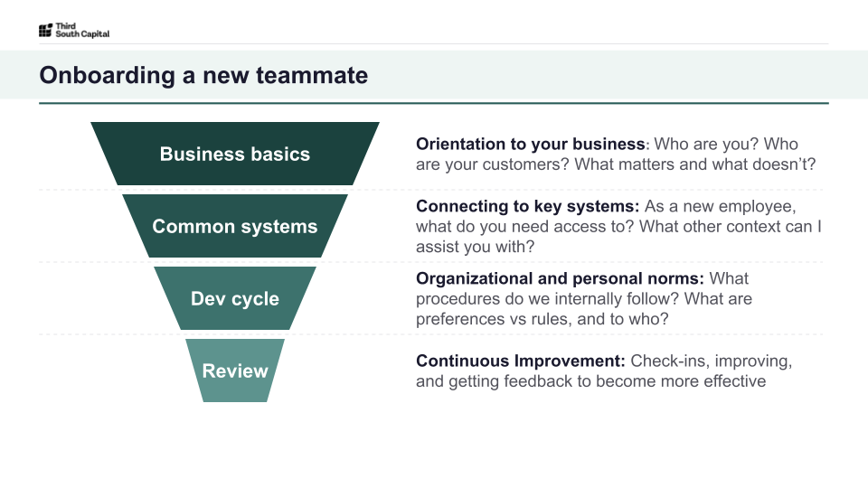The image size is (868, 488).
Task: Click the text 'Check-ins, improving,'
Action: pos(712,361)
